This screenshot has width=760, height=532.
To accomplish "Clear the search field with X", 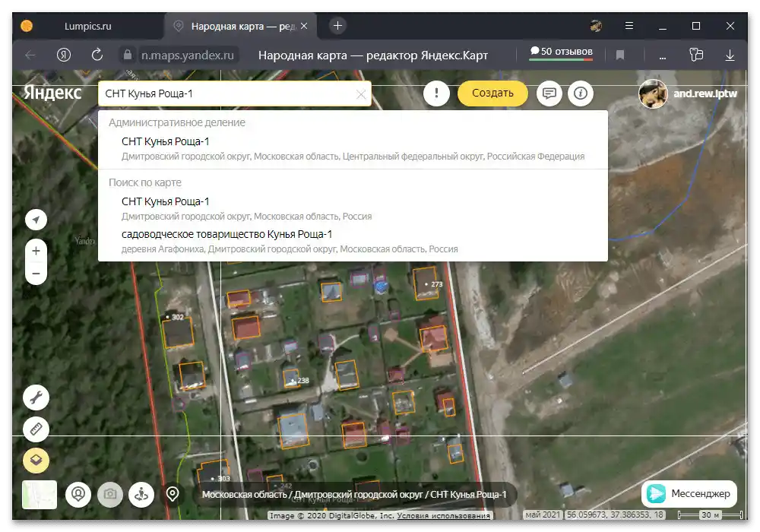I will pos(360,94).
